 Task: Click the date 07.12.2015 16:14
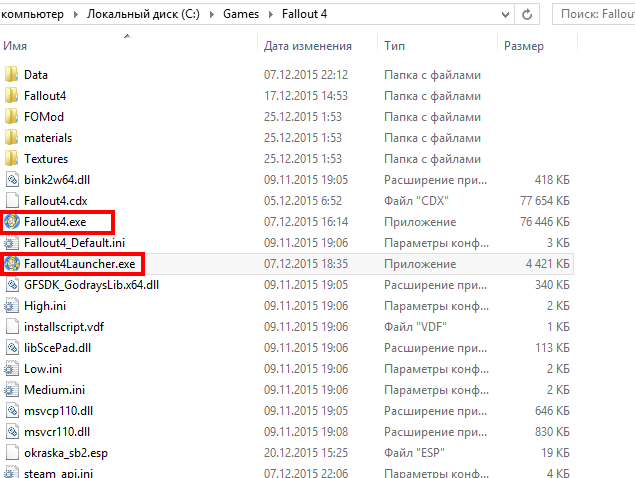[x=306, y=222]
